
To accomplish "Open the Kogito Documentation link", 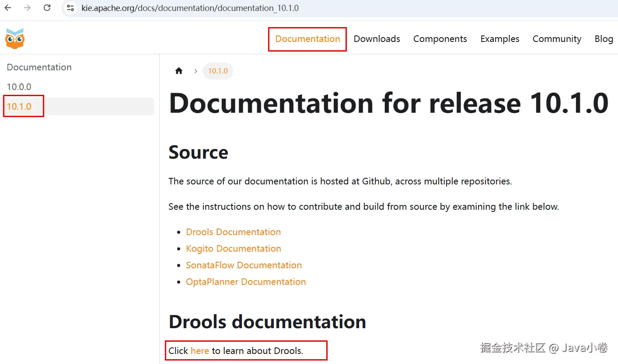I will coord(234,249).
